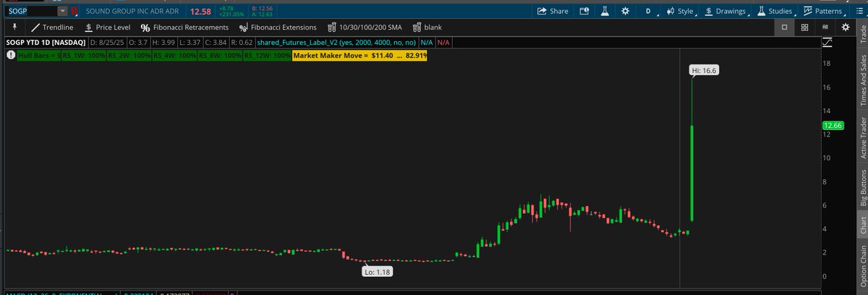Click the Lo: 1.18 price bubble
Viewport: 868px width, 295px height.
click(x=378, y=272)
